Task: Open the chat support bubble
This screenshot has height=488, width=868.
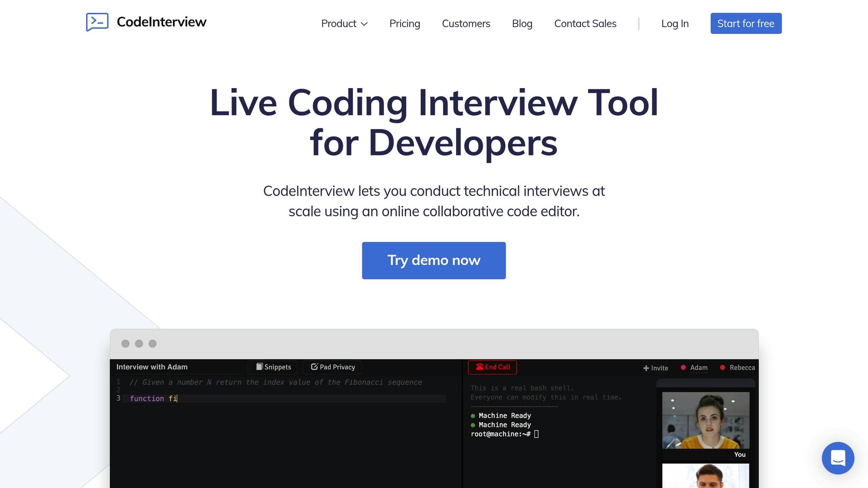Action: coord(838,458)
